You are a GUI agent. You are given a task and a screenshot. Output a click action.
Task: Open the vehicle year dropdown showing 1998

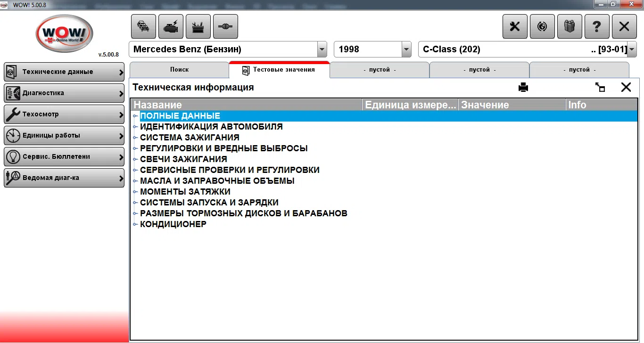[405, 49]
